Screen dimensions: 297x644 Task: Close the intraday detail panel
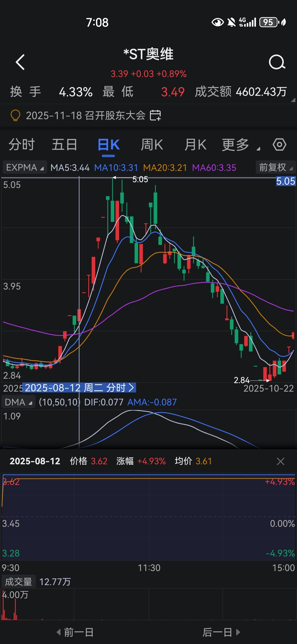280,461
